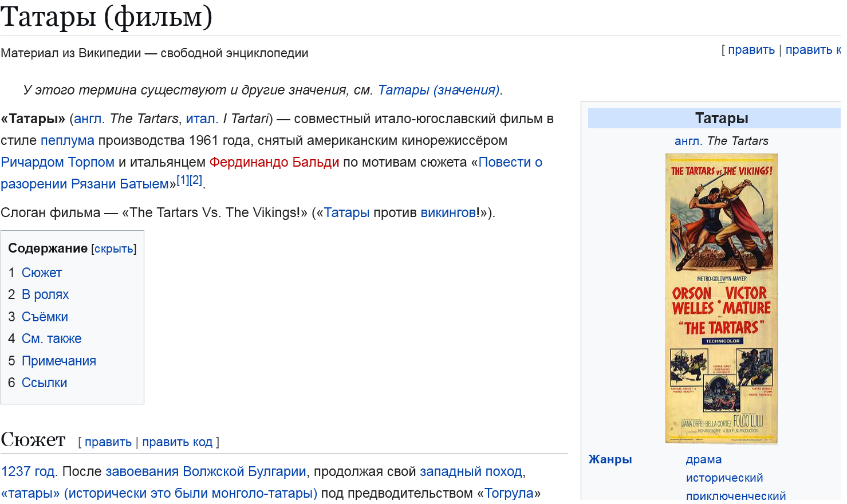This screenshot has height=504, width=847.
Task: Go to contents section Примечания
Action: tap(59, 361)
